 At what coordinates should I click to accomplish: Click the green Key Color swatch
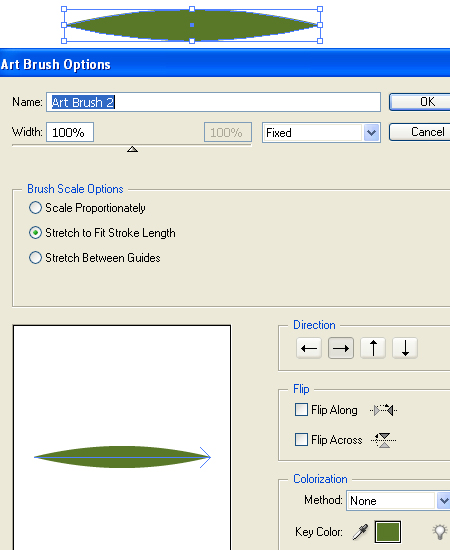pos(388,532)
